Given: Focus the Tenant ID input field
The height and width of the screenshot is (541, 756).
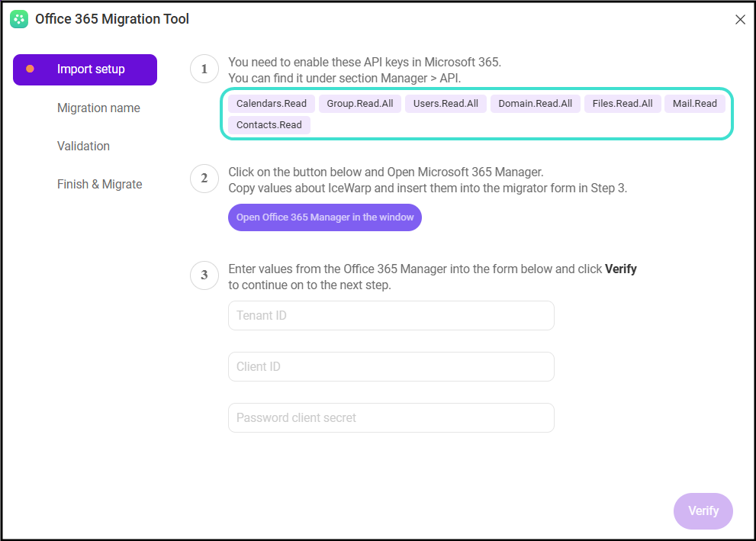Looking at the screenshot, I should point(391,315).
